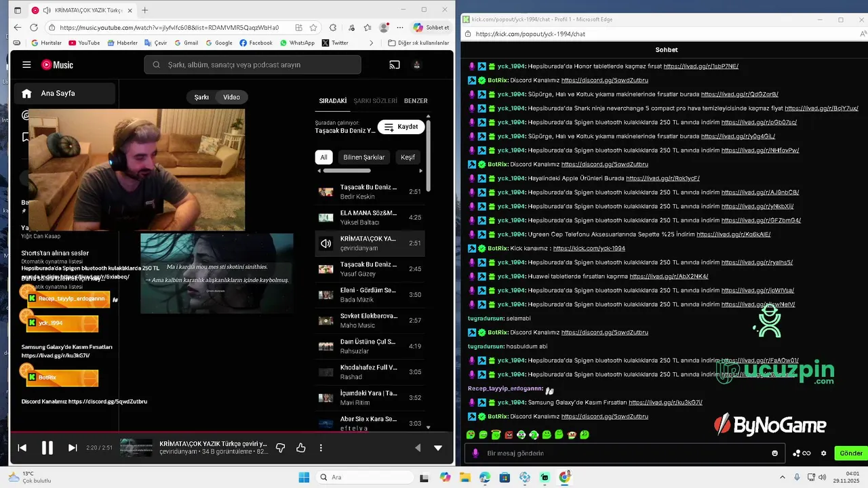The image size is (868, 488).
Task: Focus the song search field in YouTube Music
Action: point(252,65)
